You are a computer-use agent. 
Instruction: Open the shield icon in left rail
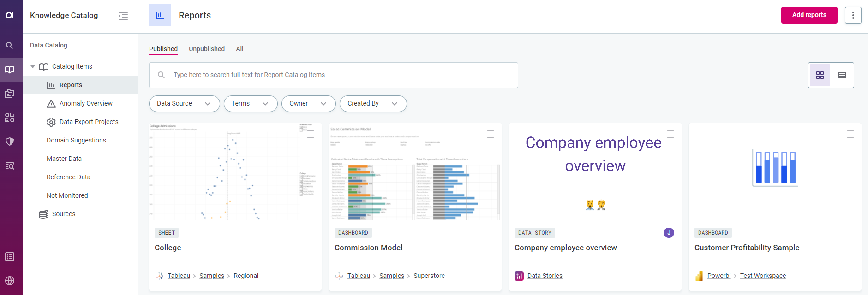[10, 142]
